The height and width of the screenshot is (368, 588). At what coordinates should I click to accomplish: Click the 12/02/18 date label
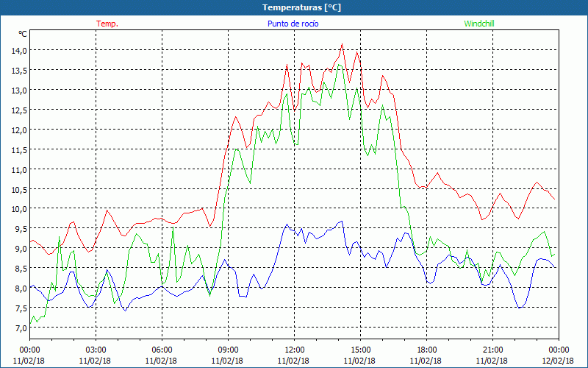point(558,361)
